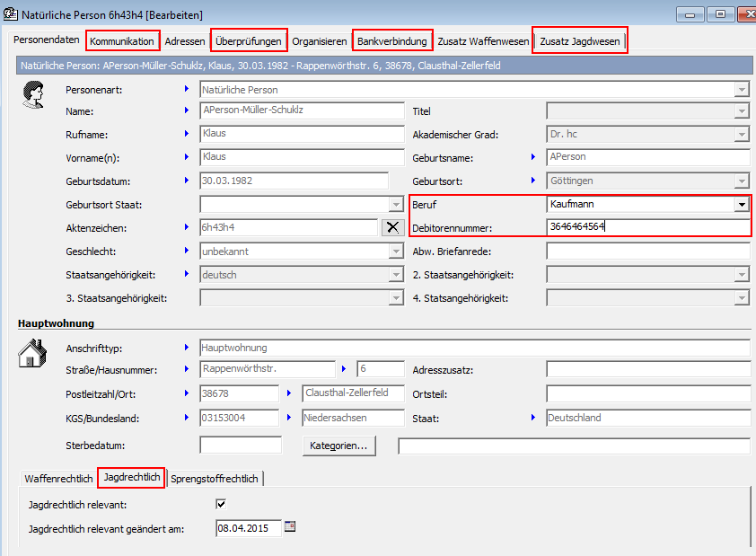Click the blue arrow next to Personenart

186,89
